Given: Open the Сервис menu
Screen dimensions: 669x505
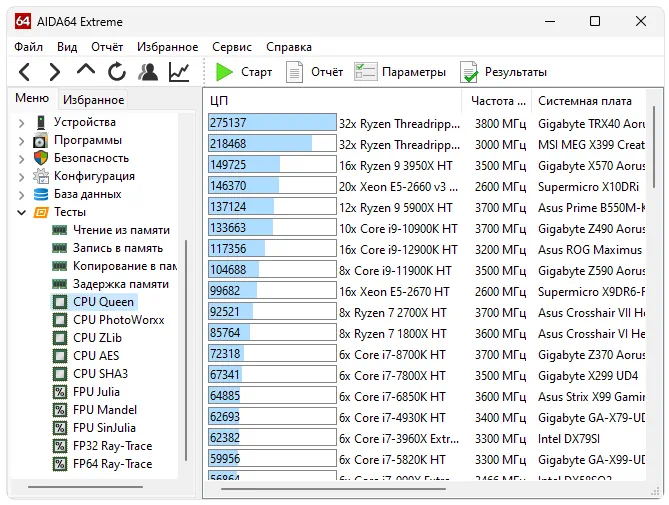Looking at the screenshot, I should coord(232,46).
